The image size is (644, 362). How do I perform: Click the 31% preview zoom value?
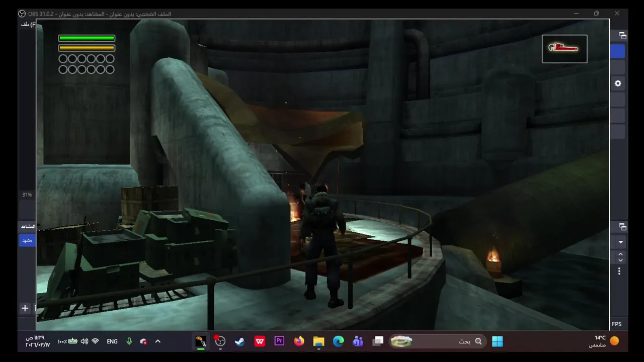point(27,195)
